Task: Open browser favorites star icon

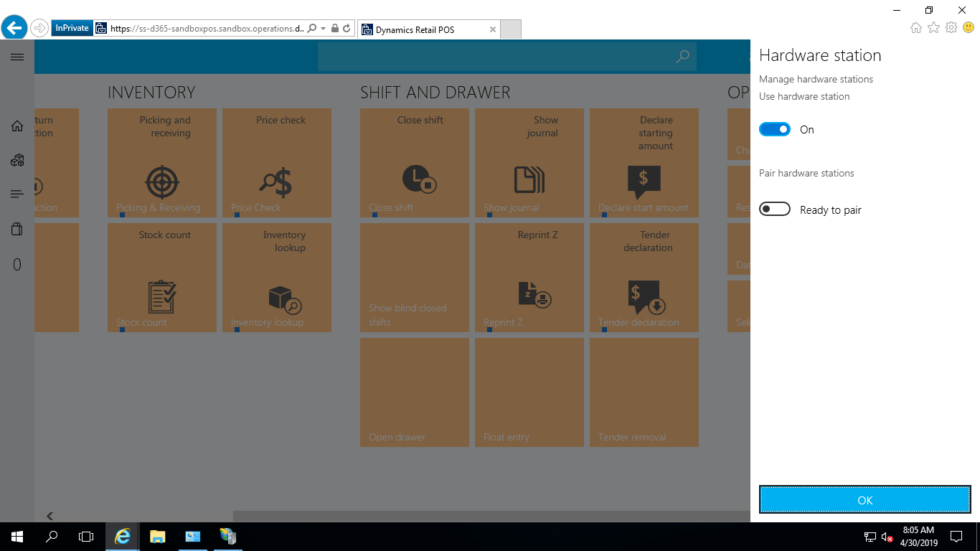Action: click(x=933, y=27)
